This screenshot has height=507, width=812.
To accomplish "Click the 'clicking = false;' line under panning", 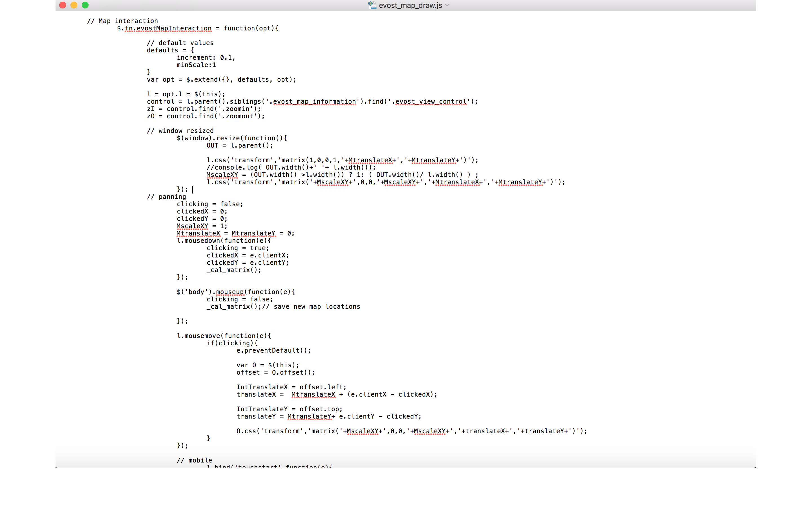I will click(x=210, y=204).
